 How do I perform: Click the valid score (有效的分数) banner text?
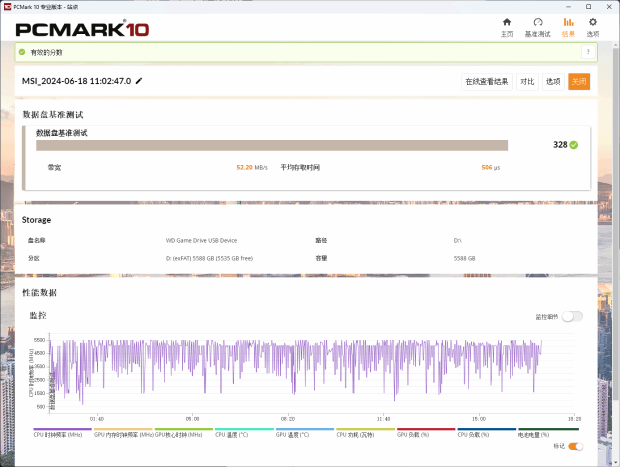tap(46, 52)
